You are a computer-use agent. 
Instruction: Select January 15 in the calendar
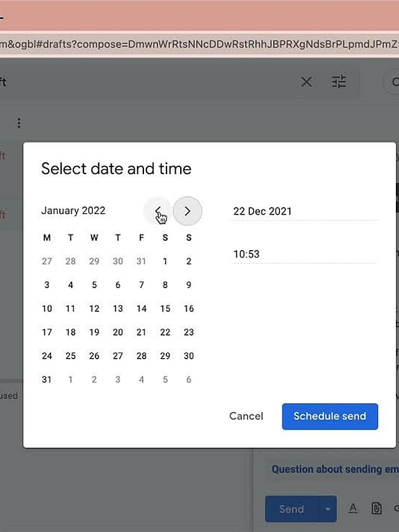tap(165, 309)
